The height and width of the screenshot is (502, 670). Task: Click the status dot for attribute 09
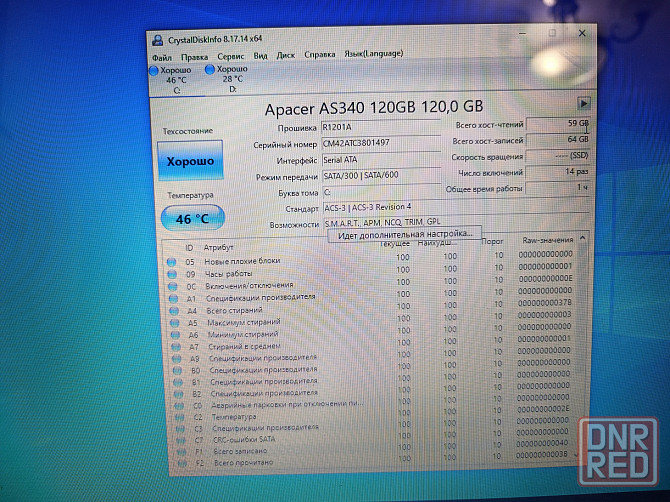click(x=172, y=274)
